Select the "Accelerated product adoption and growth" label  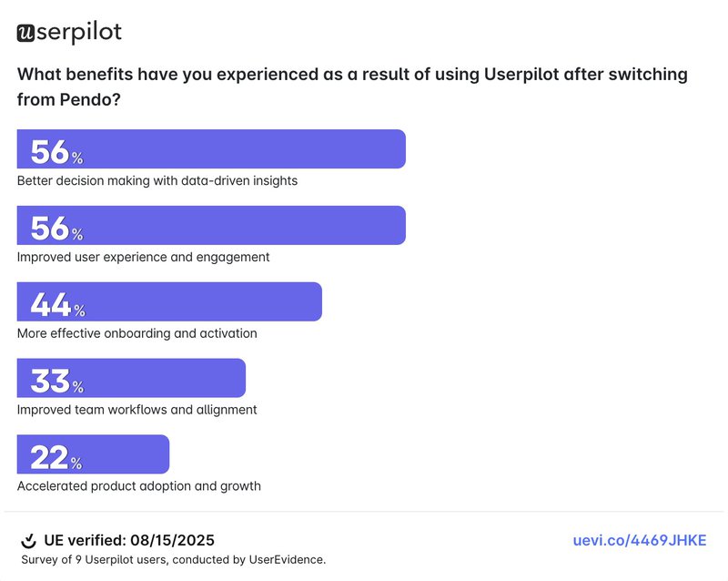pos(139,486)
